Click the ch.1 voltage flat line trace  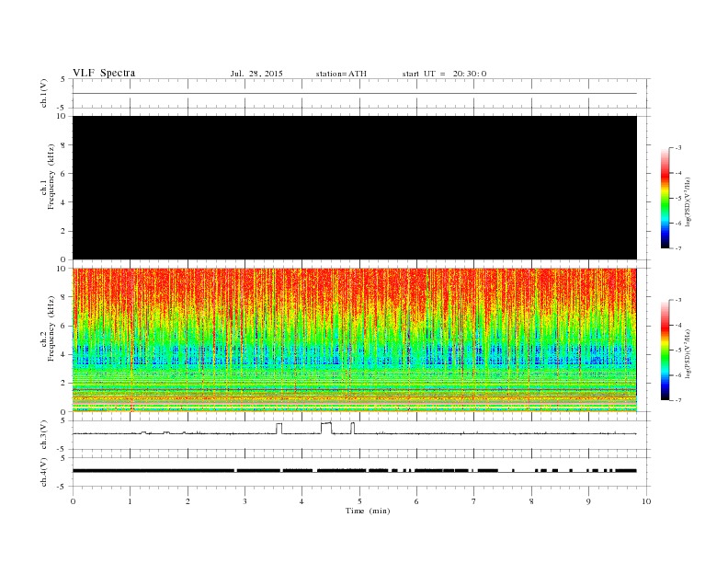click(355, 93)
